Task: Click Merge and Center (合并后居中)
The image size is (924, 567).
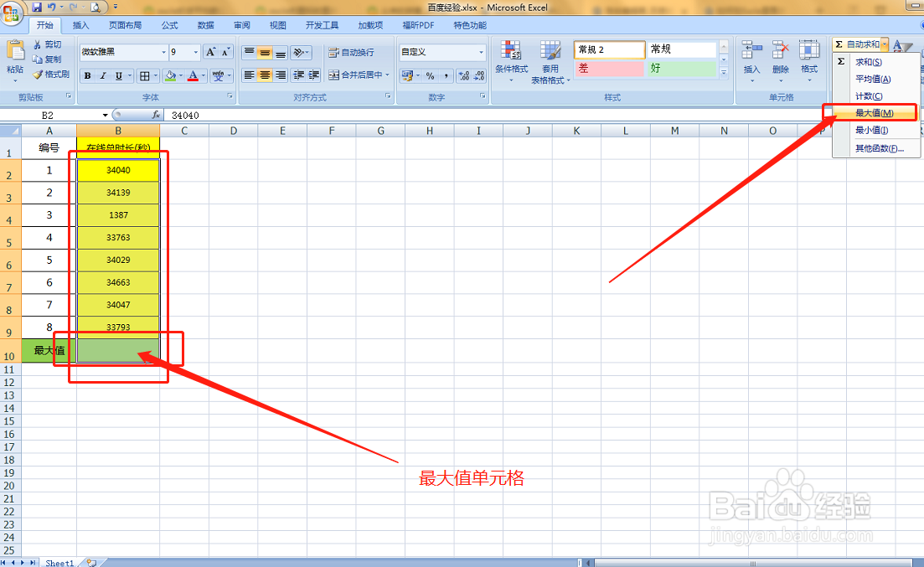Action: click(x=355, y=75)
